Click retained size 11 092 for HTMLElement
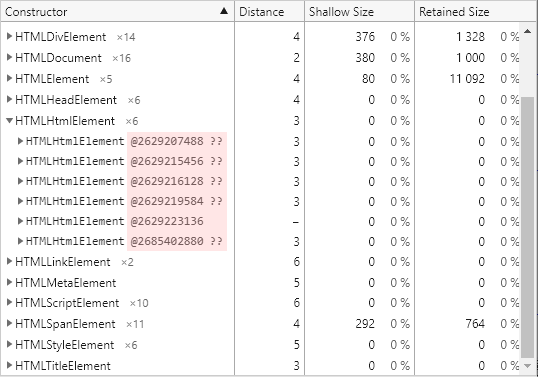 467,79
